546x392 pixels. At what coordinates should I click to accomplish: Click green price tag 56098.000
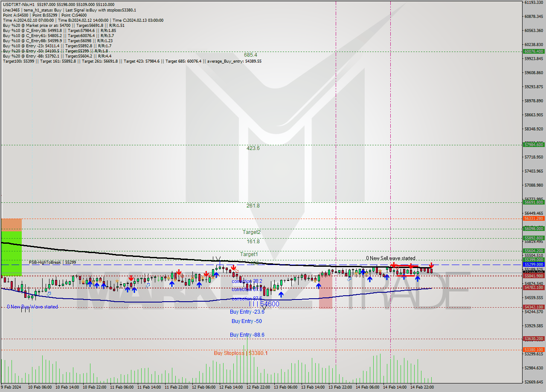click(533, 229)
